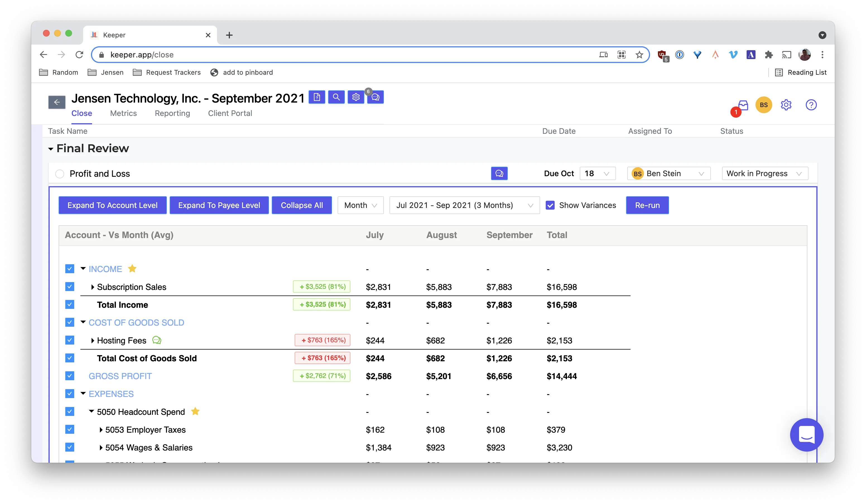Switch to the Metrics tab
Viewport: 866px width, 504px height.
coord(123,113)
